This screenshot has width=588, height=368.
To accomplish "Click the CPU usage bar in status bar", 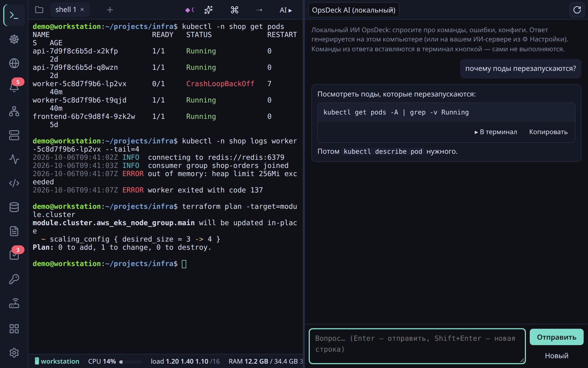I will [x=131, y=362].
